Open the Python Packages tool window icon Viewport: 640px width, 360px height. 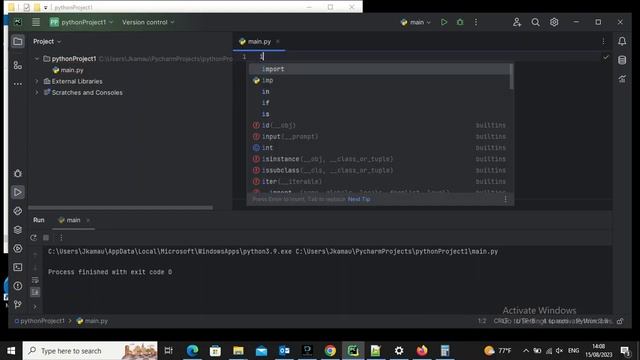point(18,211)
